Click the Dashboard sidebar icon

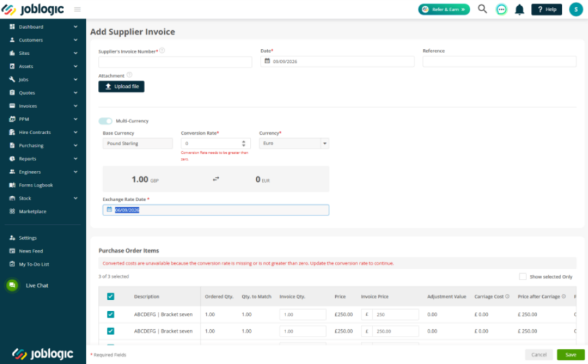(x=12, y=27)
